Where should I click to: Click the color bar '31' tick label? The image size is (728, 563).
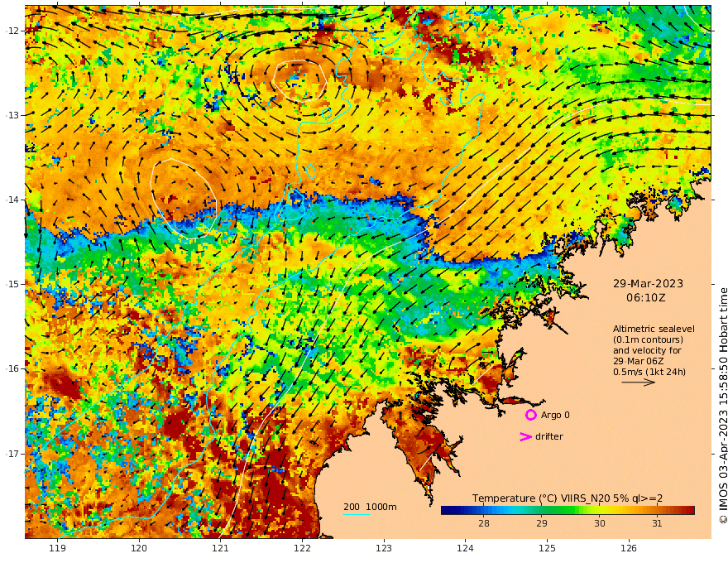pyautogui.click(x=657, y=523)
